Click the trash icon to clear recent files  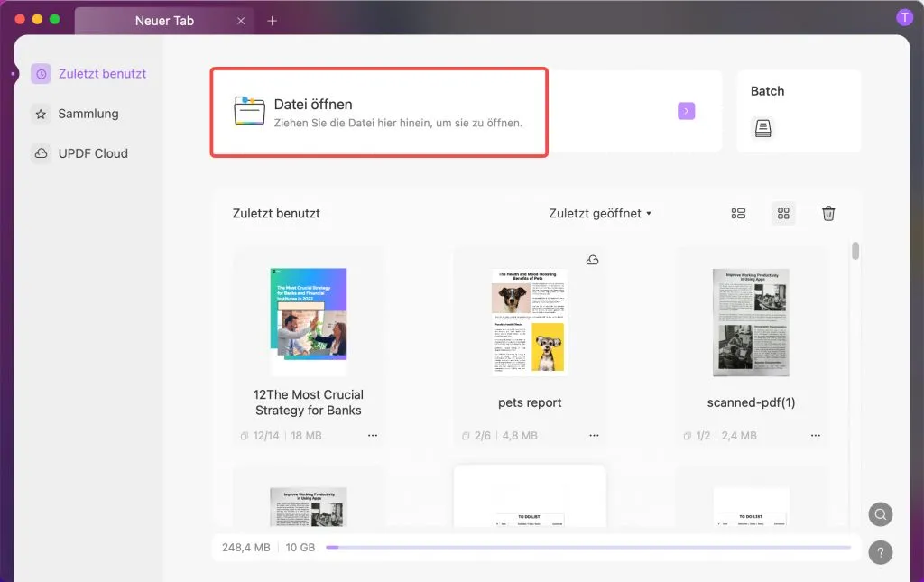(828, 213)
